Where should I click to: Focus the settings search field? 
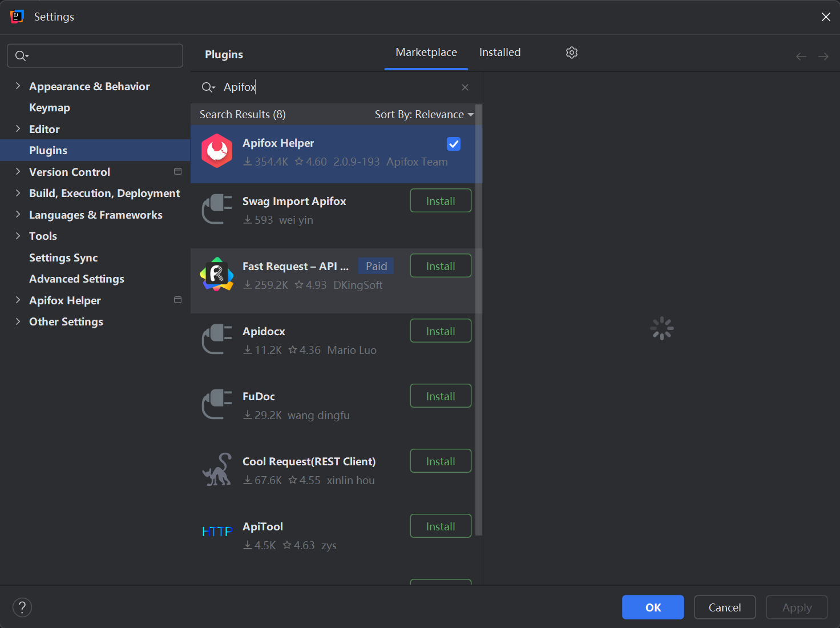(95, 56)
